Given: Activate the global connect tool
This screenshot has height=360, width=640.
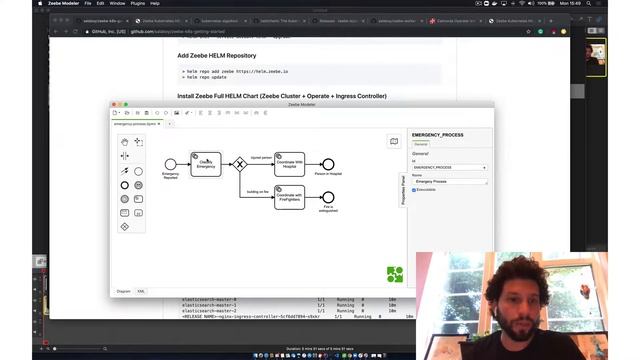Looking at the screenshot, I should tap(124, 171).
